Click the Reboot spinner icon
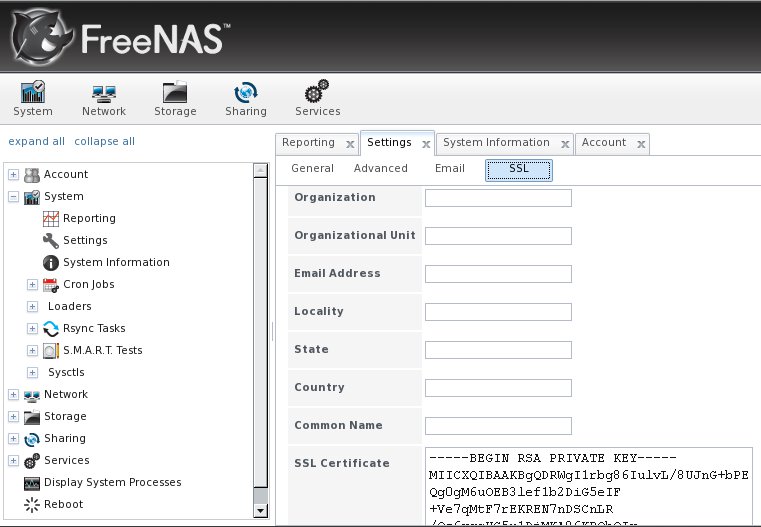Screen dimensions: 761x527 32,505
